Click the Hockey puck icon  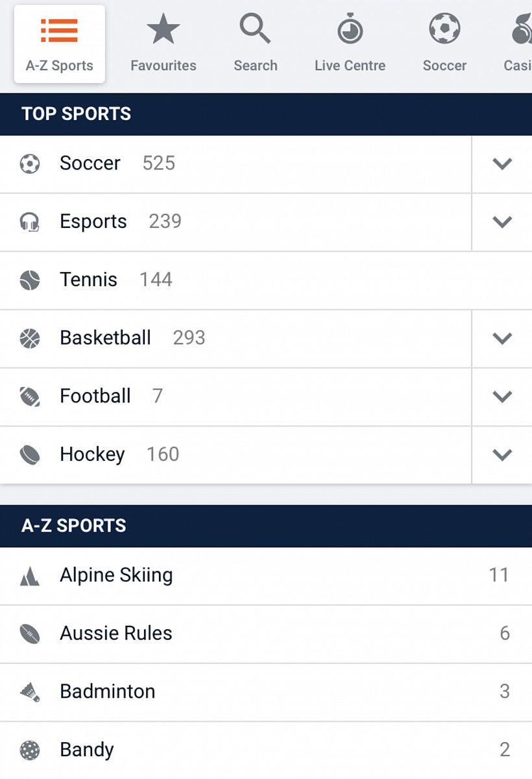click(x=30, y=455)
